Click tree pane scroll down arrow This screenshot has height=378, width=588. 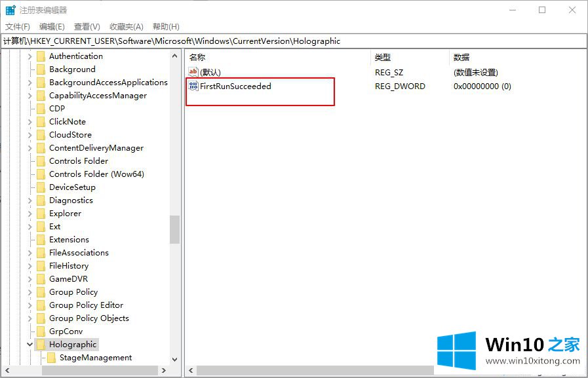174,359
